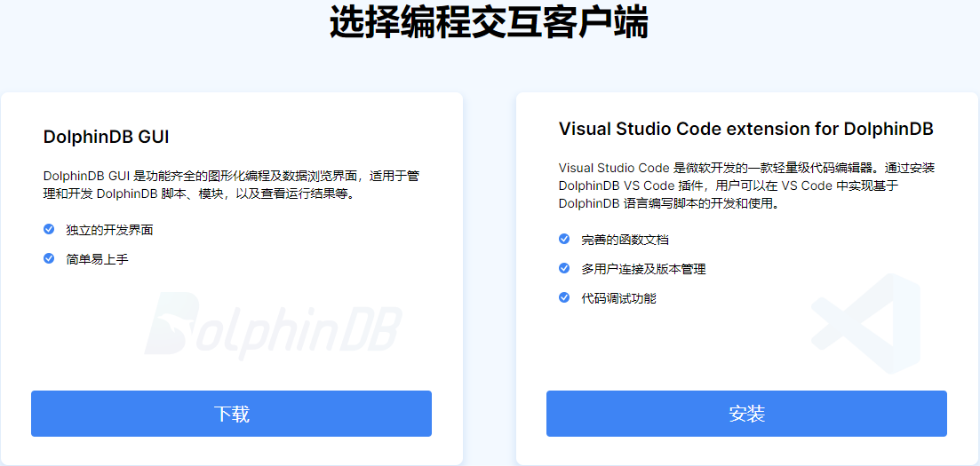Click the 简单易上手 feature text
The height and width of the screenshot is (466, 980).
tap(97, 259)
